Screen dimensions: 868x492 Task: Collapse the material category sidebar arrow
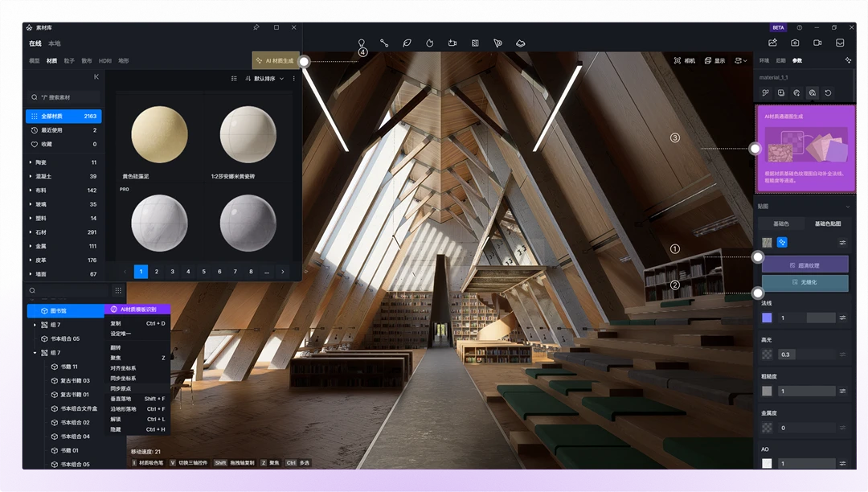pyautogui.click(x=96, y=77)
